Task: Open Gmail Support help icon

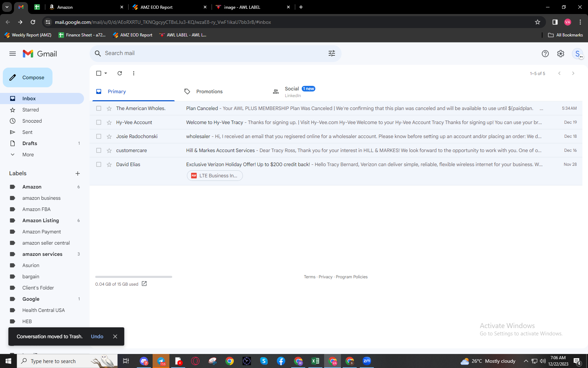Action: 545,54
